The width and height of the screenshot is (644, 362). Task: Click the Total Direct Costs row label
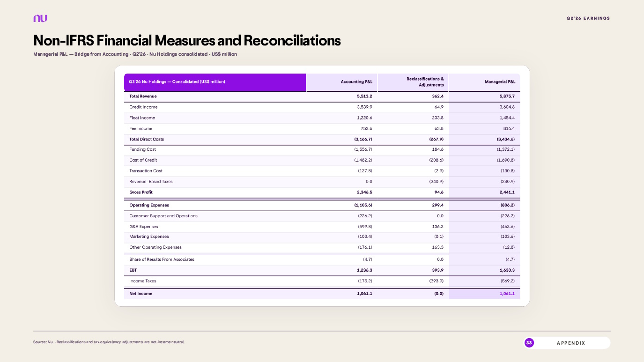(x=147, y=140)
